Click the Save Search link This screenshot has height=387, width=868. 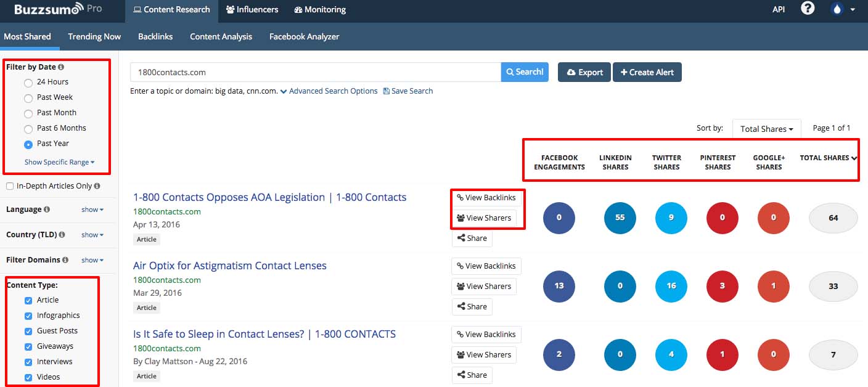[x=408, y=91]
